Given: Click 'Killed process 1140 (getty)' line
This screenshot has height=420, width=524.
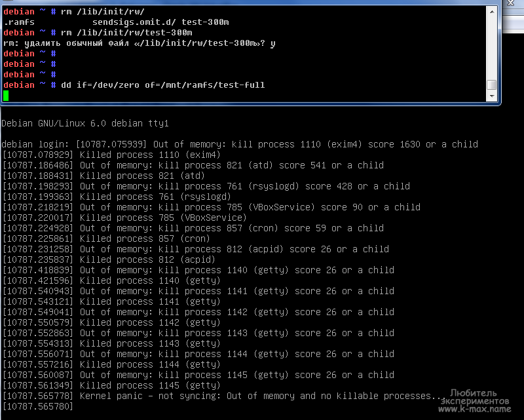Looking at the screenshot, I should [x=111, y=280].
